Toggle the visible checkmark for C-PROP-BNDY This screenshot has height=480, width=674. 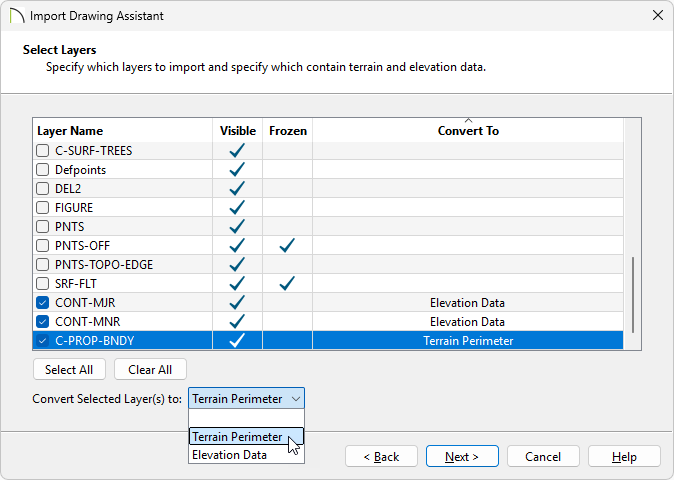(237, 340)
